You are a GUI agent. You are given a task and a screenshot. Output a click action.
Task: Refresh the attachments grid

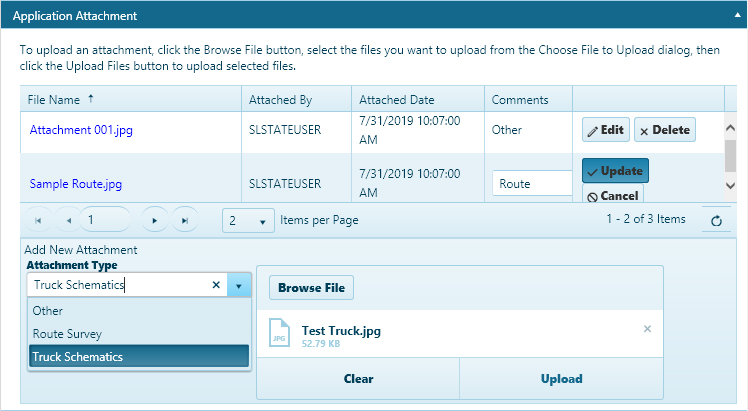pyautogui.click(x=715, y=221)
